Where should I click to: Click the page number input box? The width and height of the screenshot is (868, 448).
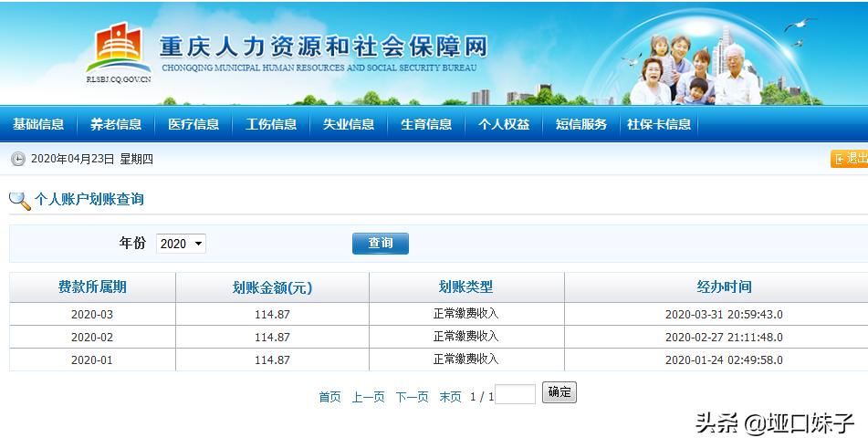pyautogui.click(x=516, y=394)
